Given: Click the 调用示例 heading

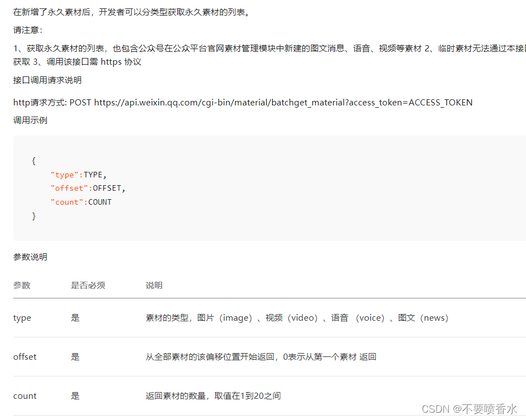Looking at the screenshot, I should (x=30, y=120).
